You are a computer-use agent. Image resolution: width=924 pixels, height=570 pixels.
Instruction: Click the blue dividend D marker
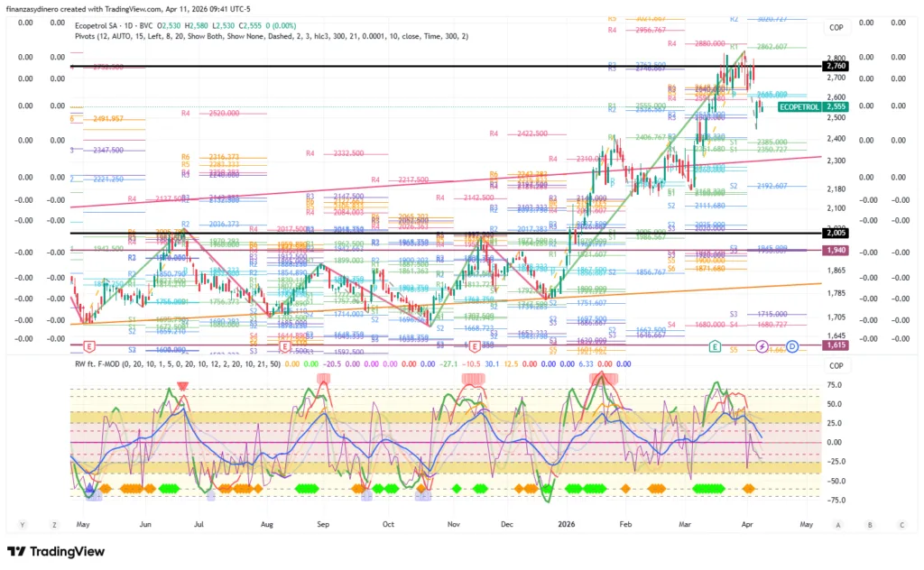[791, 346]
